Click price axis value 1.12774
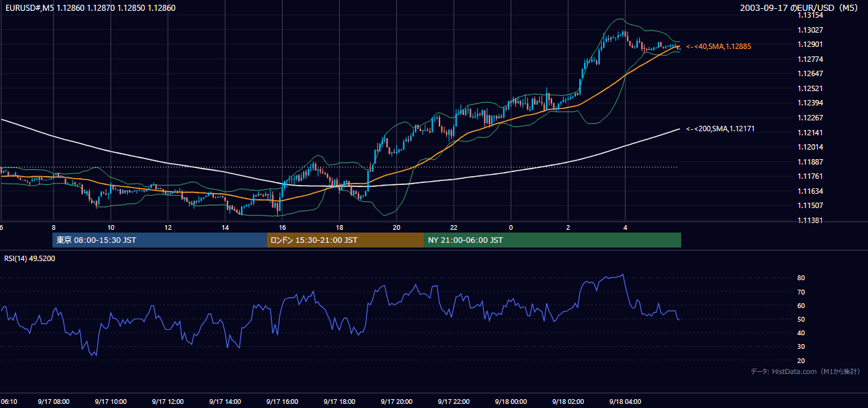 810,59
